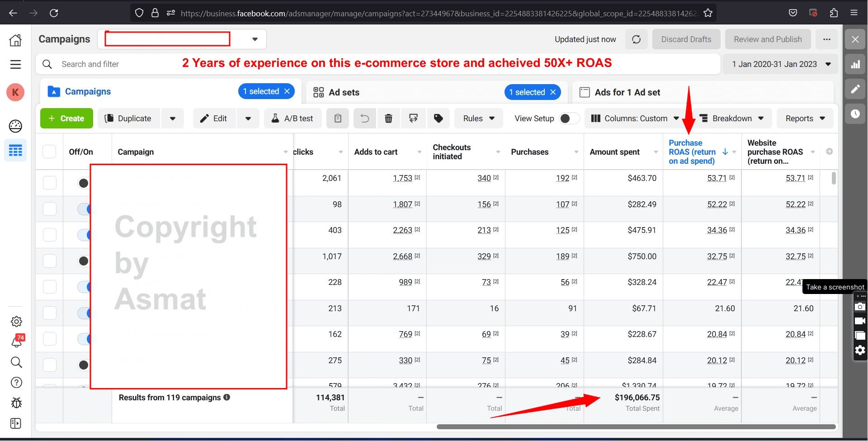Viewport: 868px width, 441px height.
Task: Tick the checkbox for the $282.49 row
Action: pos(49,209)
